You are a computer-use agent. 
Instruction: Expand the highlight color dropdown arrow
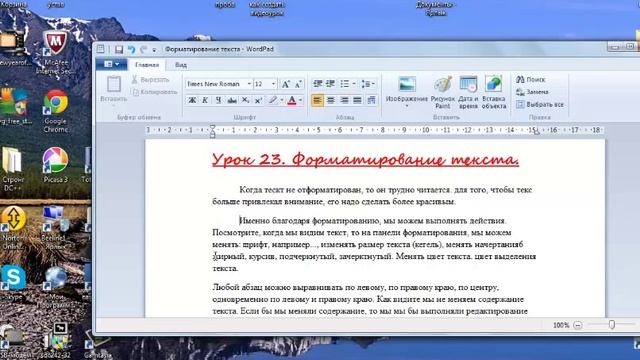[x=282, y=100]
